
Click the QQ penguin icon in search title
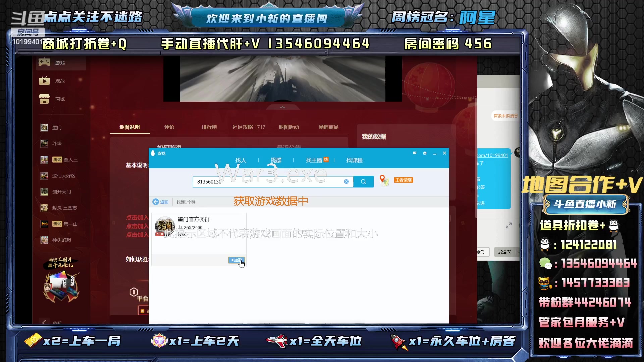(153, 153)
